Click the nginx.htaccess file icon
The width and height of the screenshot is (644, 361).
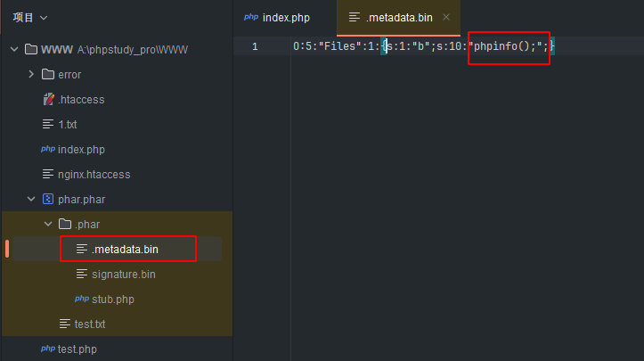click(x=48, y=174)
